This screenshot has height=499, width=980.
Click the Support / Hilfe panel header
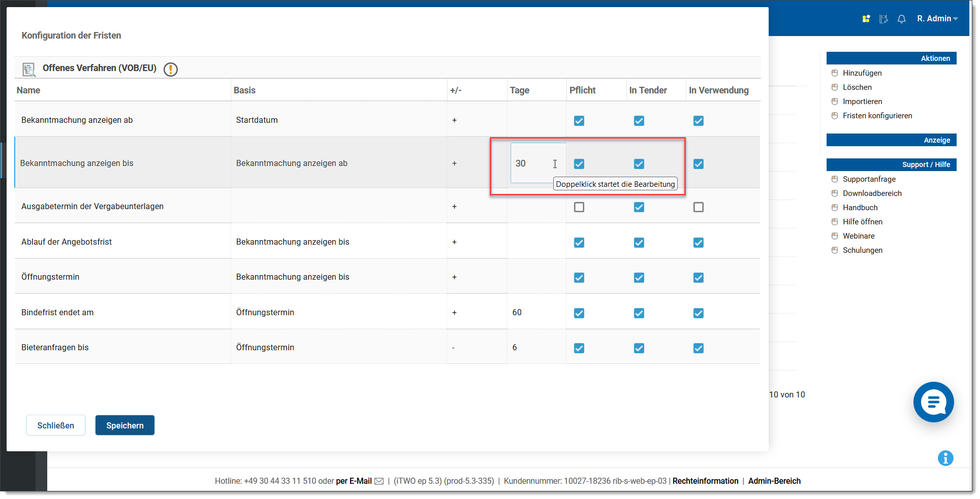pos(891,164)
